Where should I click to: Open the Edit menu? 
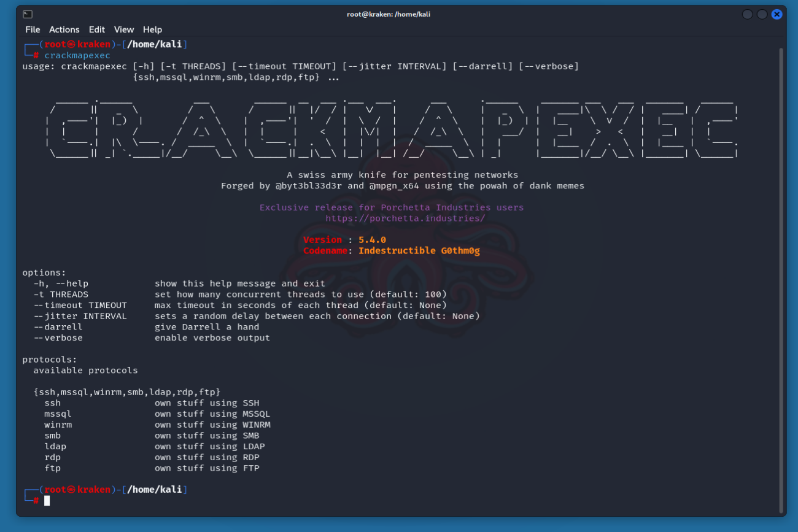pyautogui.click(x=96, y=29)
